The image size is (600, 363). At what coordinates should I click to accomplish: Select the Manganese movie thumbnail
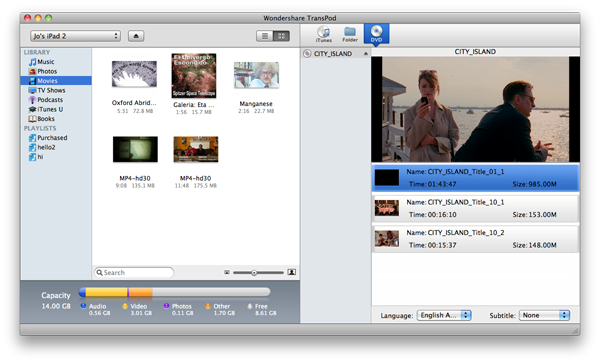tap(256, 75)
